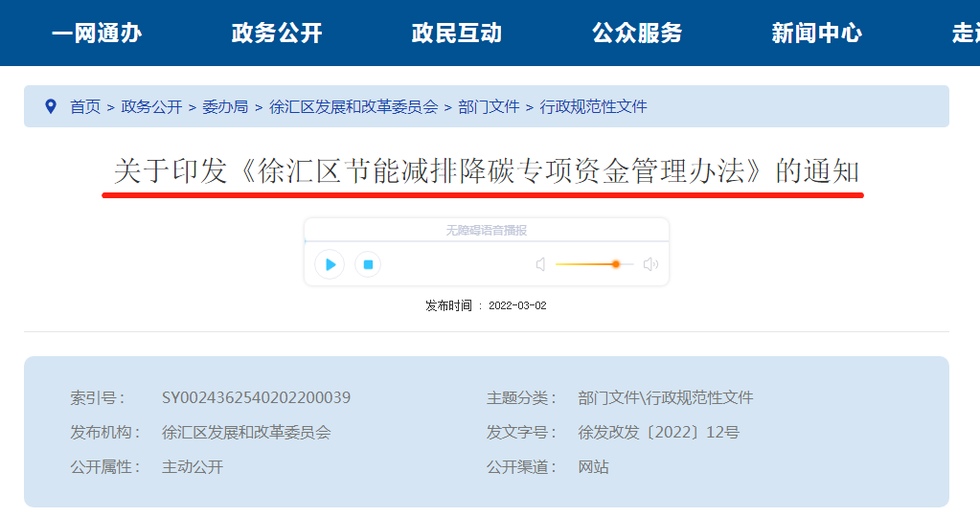Click the orange volume slider handle

(x=616, y=264)
